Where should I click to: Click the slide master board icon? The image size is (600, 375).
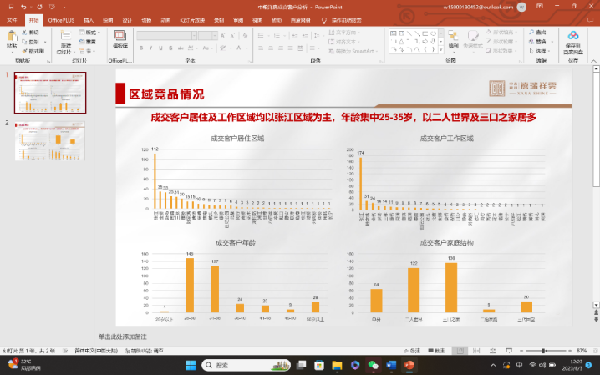(x=120, y=39)
